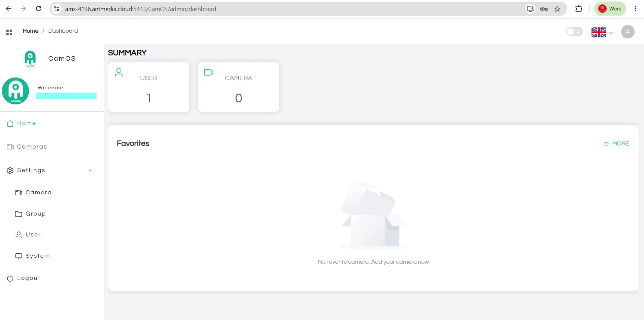644x320 pixels.
Task: Open Group settings submenu item
Action: tap(52, 214)
